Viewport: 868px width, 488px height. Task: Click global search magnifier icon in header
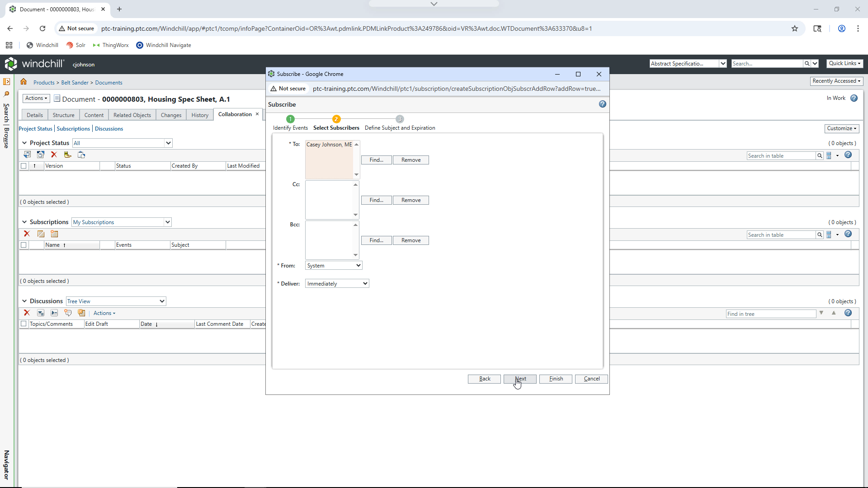807,64
